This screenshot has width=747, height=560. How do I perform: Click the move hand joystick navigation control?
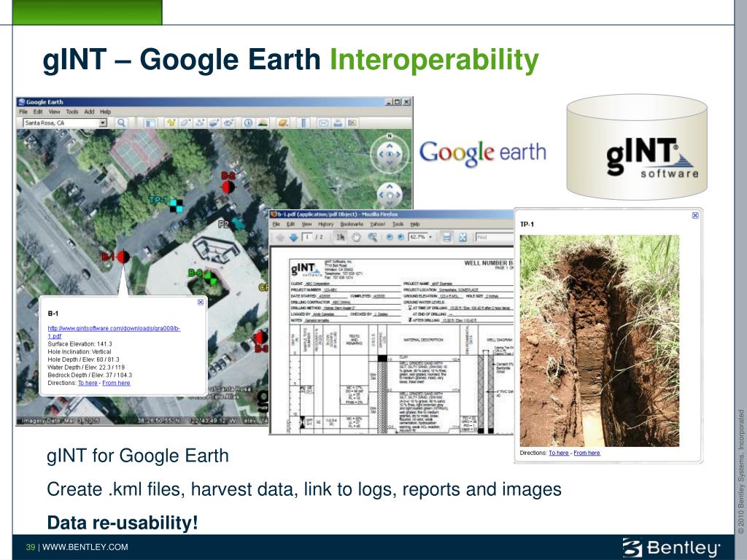pyautogui.click(x=390, y=194)
